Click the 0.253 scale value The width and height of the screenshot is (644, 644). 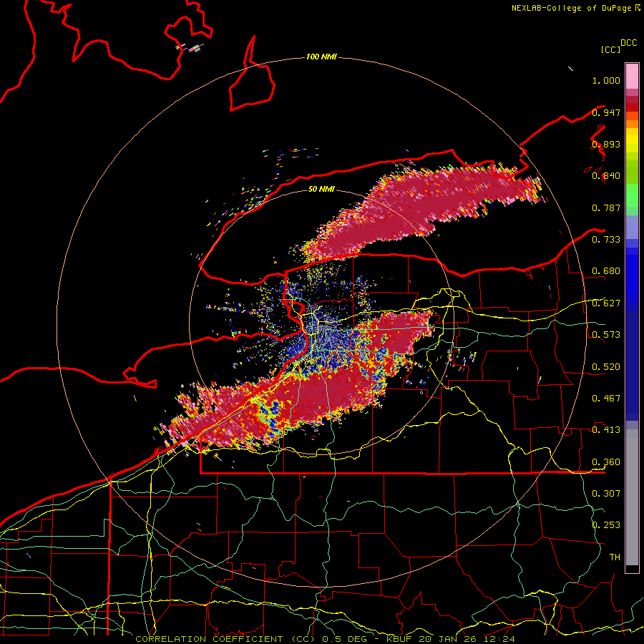(606, 525)
